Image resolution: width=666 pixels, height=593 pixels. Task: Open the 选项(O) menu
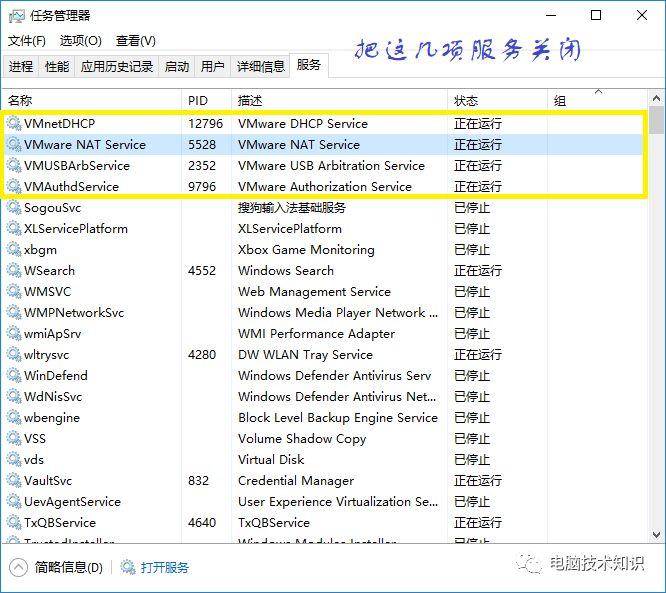coord(80,41)
